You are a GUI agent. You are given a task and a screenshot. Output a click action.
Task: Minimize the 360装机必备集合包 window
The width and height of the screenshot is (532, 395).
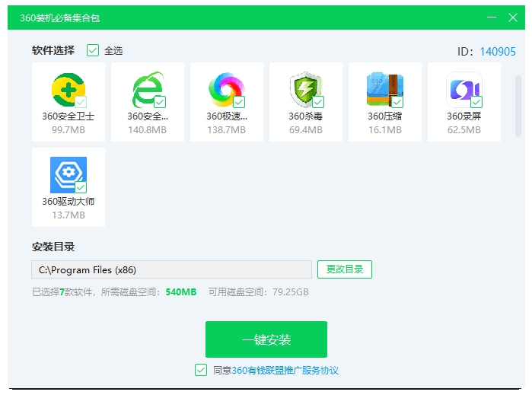coord(492,18)
